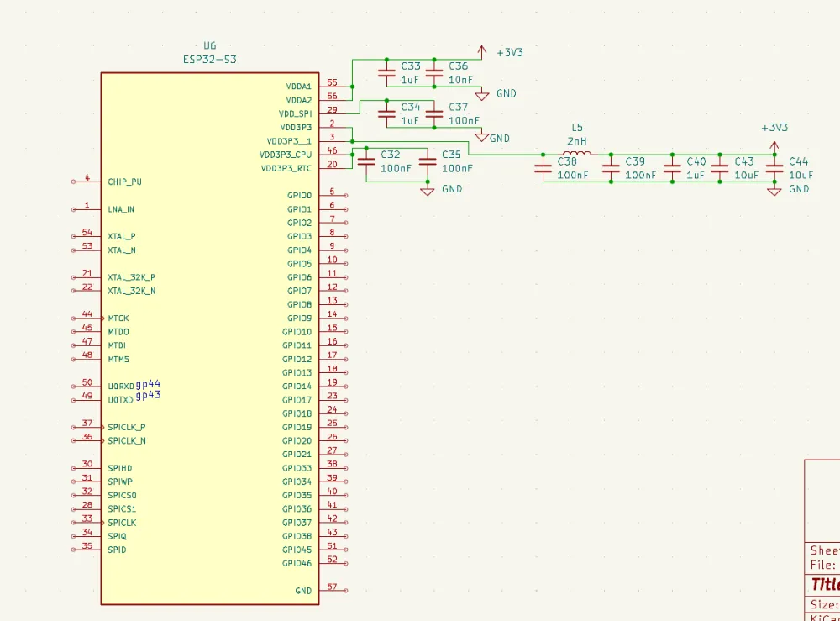This screenshot has width=840, height=621.
Task: Click the GPIO0 pin 5 endpoint
Action: click(x=346, y=195)
